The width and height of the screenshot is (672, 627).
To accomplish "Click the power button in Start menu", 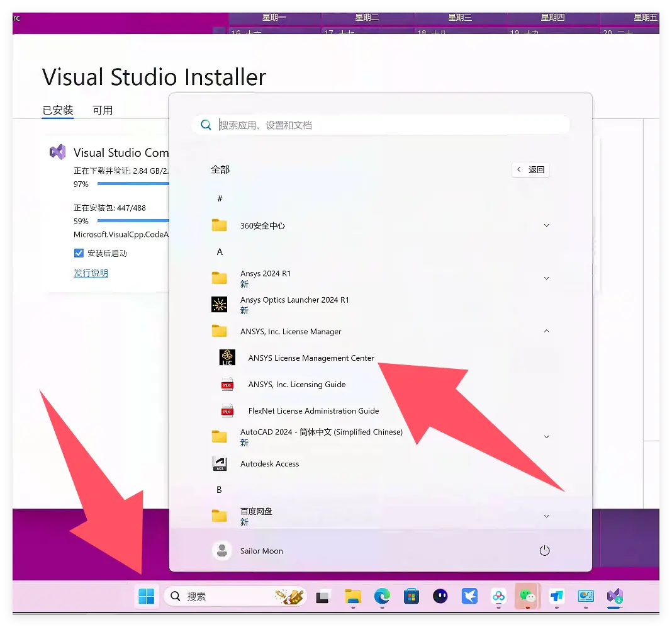I will tap(544, 550).
